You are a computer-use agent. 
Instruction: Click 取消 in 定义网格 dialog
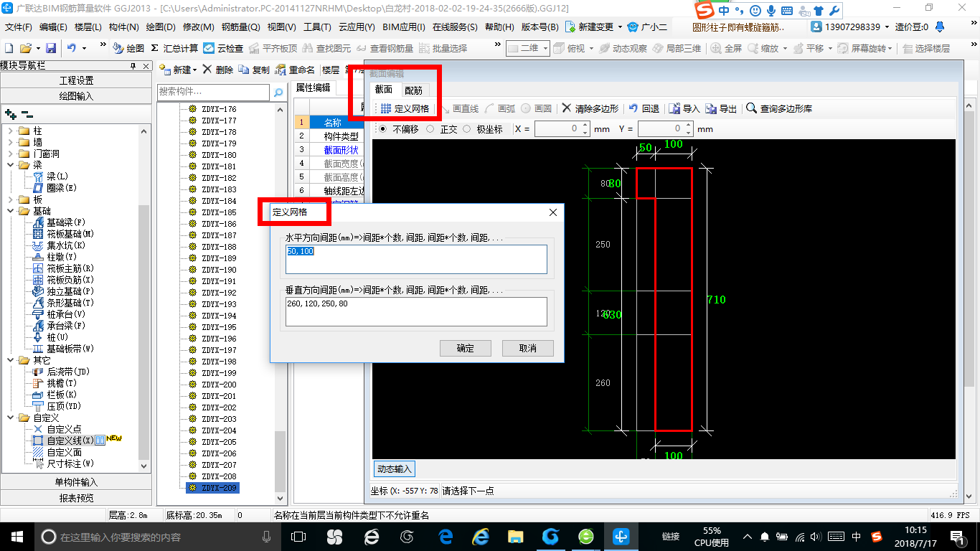528,348
